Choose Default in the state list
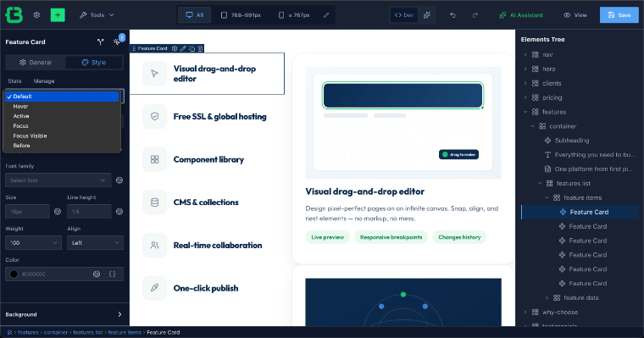This screenshot has width=644, height=338. click(62, 96)
